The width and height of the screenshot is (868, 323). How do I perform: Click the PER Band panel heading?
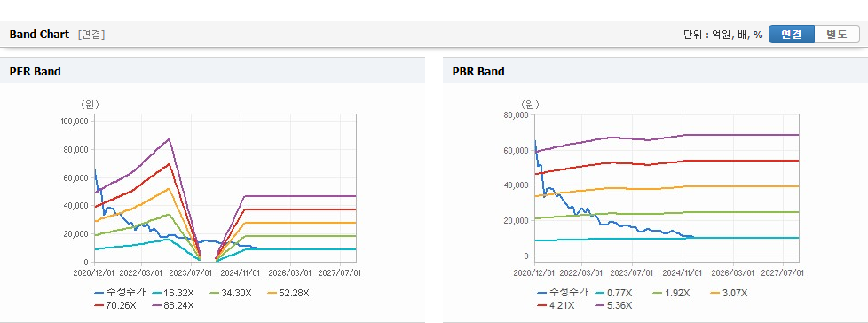[x=35, y=71]
